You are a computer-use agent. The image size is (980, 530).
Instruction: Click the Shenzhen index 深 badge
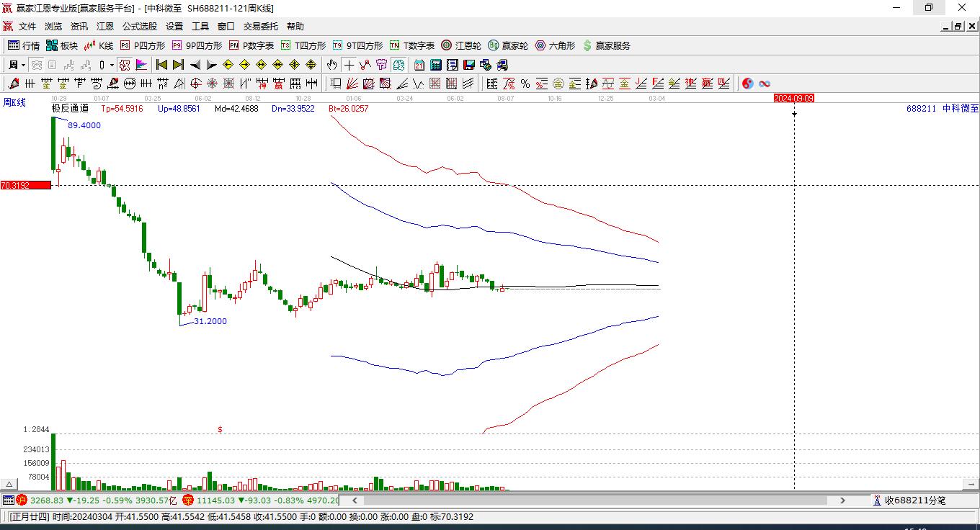[188, 500]
